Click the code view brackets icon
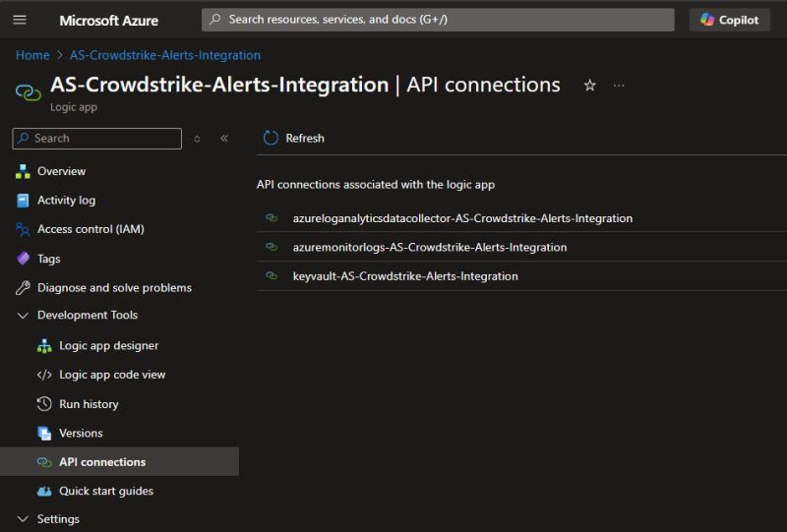Image resolution: width=787 pixels, height=532 pixels. 44,375
